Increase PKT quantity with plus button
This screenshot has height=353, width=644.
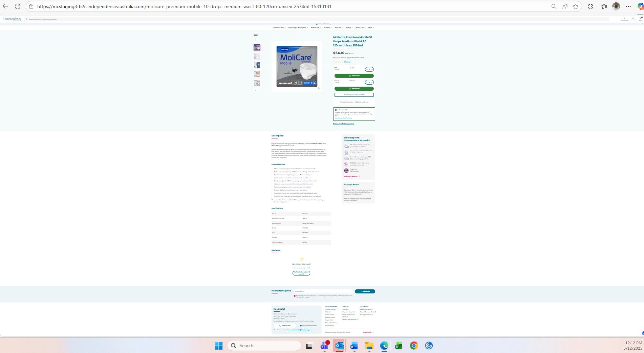[372, 69]
